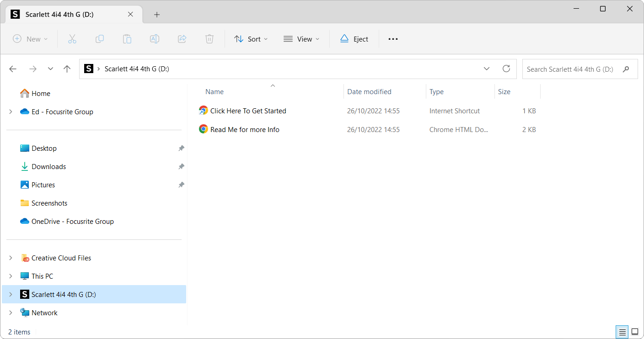This screenshot has height=339, width=644.
Task: Click the Copy icon in the toolbar
Action: pos(100,39)
